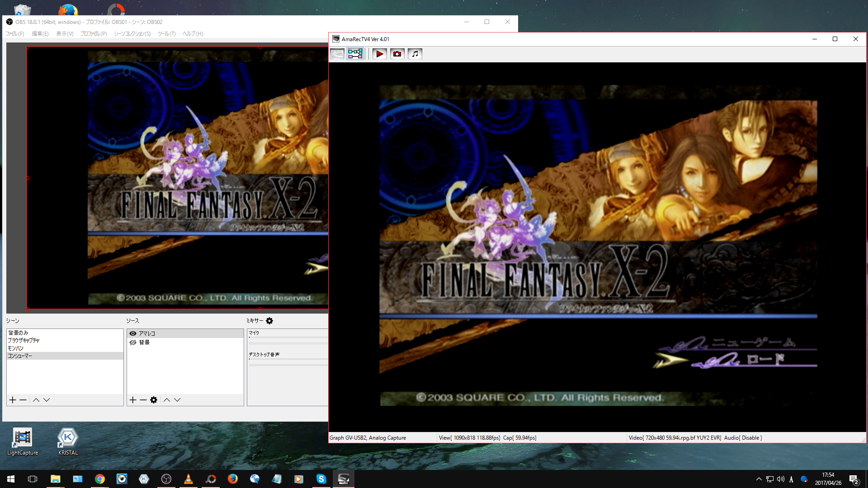Switch to AmaRecTV taskbar button
Viewport: 868px width, 488px height.
[344, 479]
